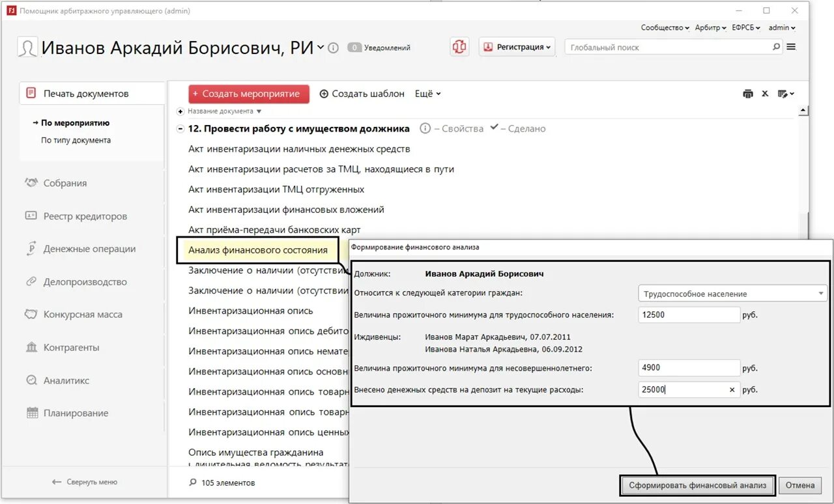Screen dimensions: 834x504
Task: Select Инвентаризационная опись дебито... row
Action: click(268, 331)
